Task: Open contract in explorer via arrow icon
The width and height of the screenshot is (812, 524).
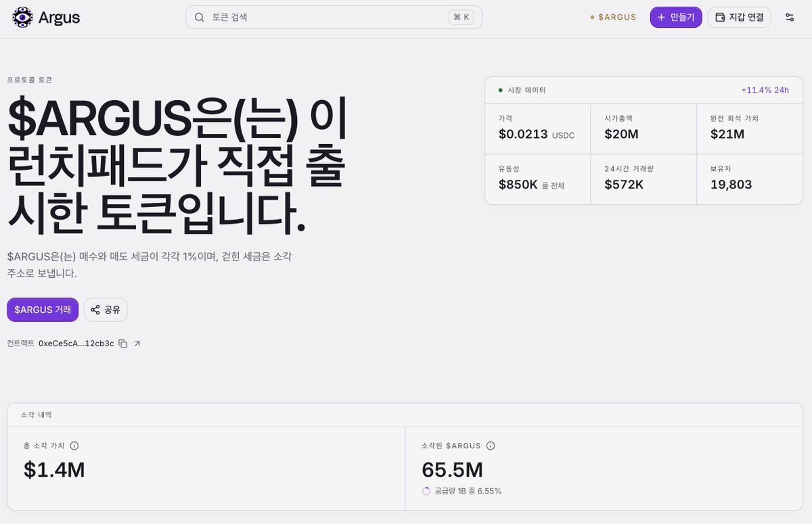Action: (x=137, y=343)
